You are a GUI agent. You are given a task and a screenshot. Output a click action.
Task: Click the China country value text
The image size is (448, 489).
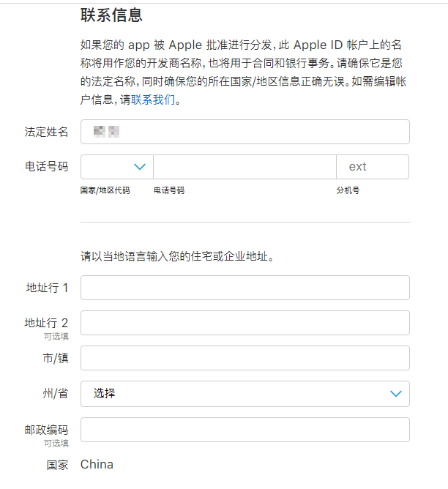[97, 464]
